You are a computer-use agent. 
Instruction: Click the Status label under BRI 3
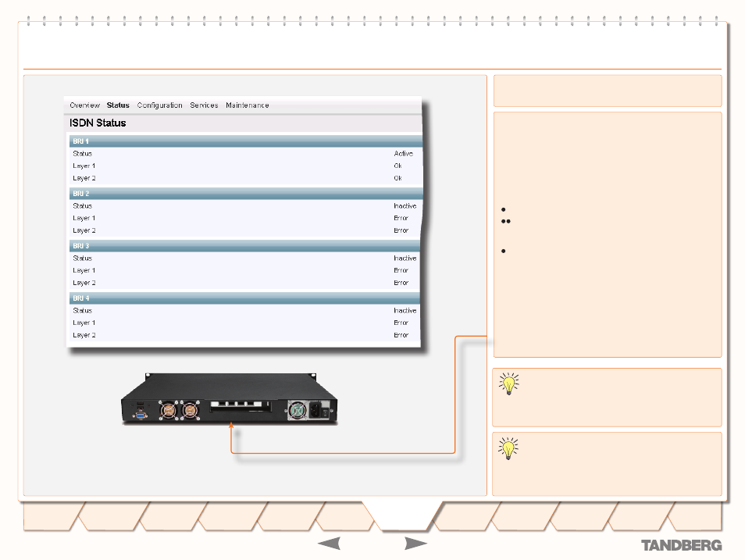(82, 259)
